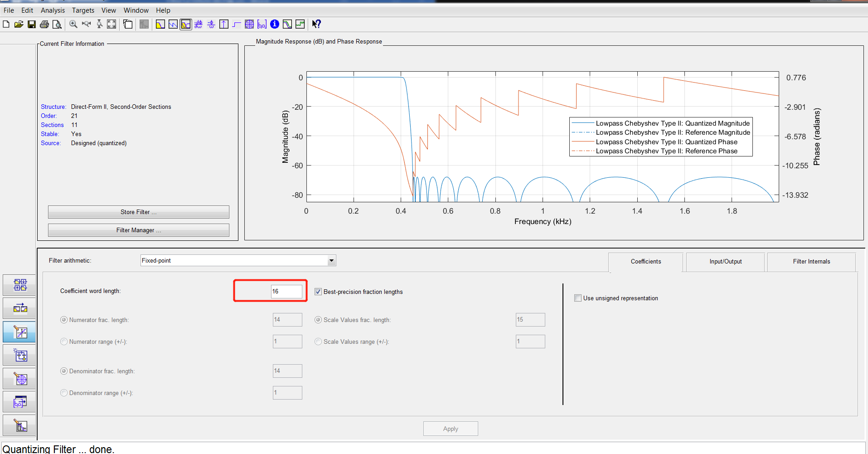Switch to the Input/Output tab
The height and width of the screenshot is (454, 868).
725,262
